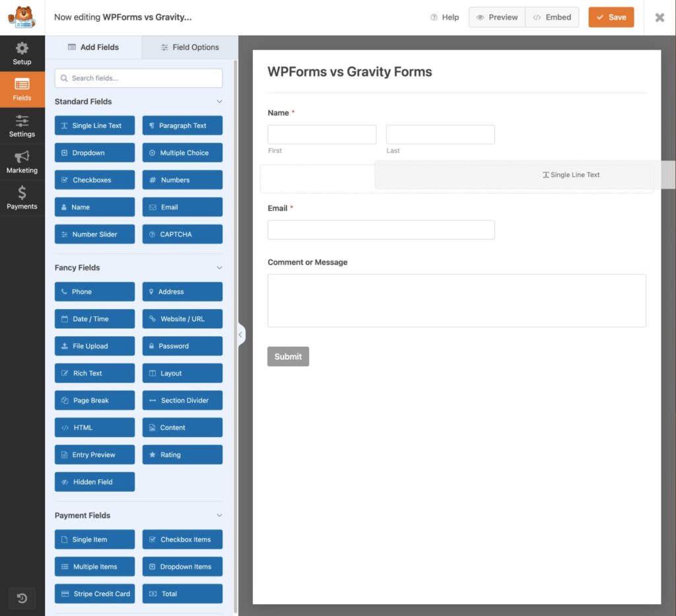Add a CAPTCHA field to the form

coord(182,234)
